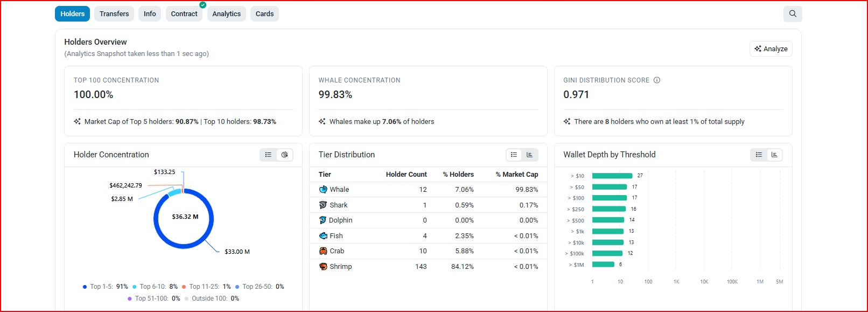The width and height of the screenshot is (868, 312).
Task: Click the Crab tier icon
Action: [323, 251]
